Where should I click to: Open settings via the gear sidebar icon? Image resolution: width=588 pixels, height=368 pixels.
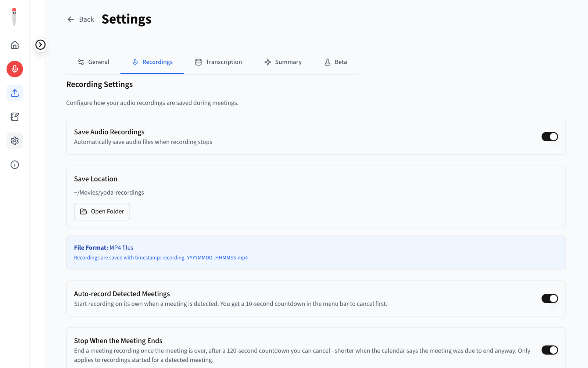(x=15, y=141)
